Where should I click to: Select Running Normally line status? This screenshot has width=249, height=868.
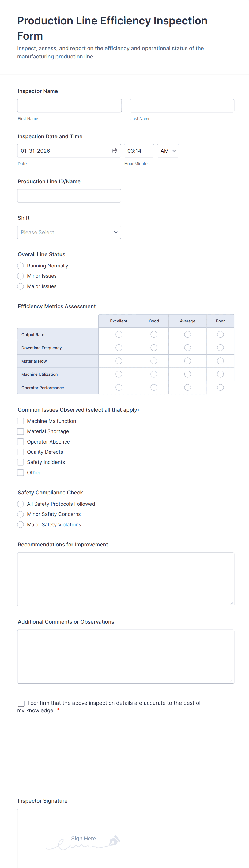(x=21, y=266)
